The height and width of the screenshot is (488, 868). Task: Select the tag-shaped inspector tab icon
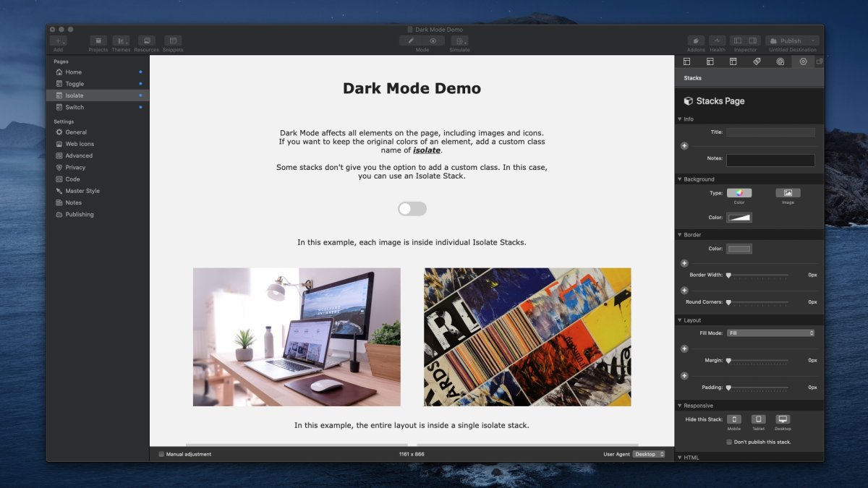[x=757, y=61]
